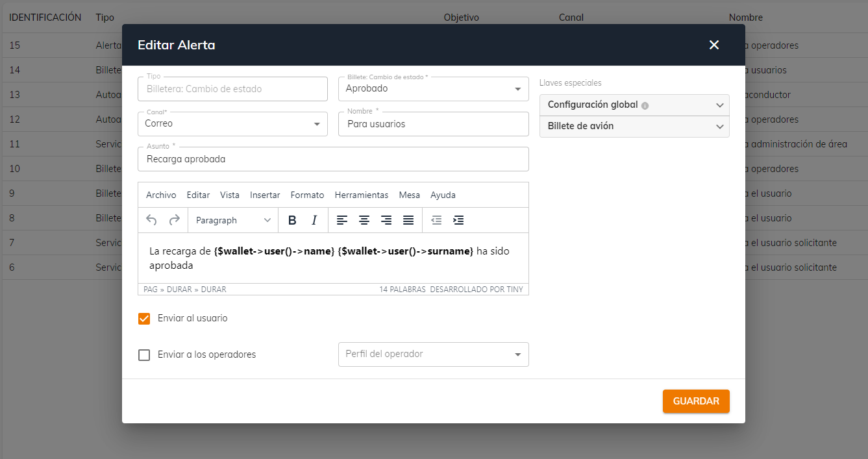Click the Objetivo column header in the table
This screenshot has height=459, width=868.
461,18
